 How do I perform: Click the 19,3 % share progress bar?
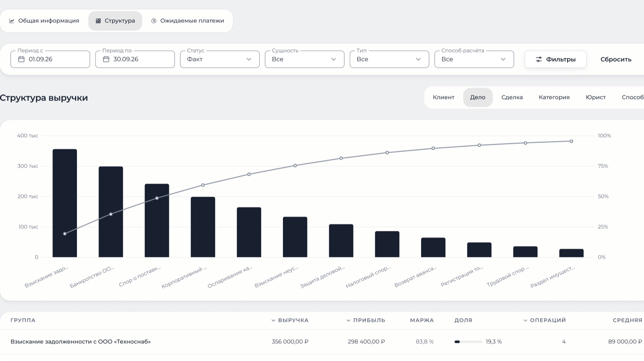468,342
